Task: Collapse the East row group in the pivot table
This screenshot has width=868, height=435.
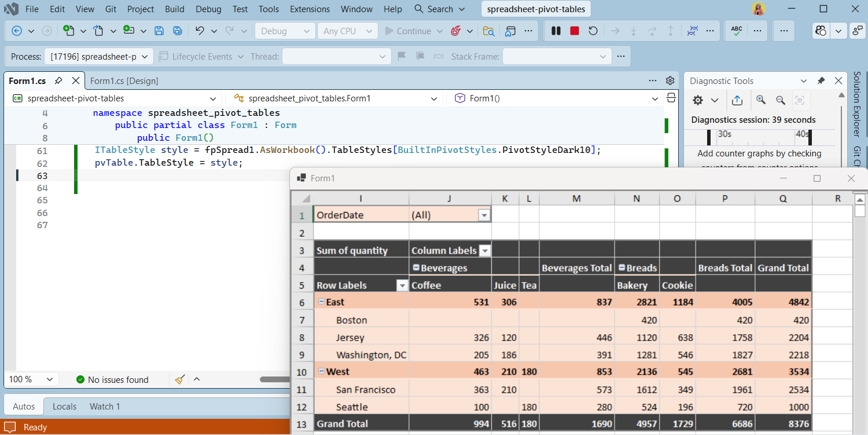Action: pos(322,302)
